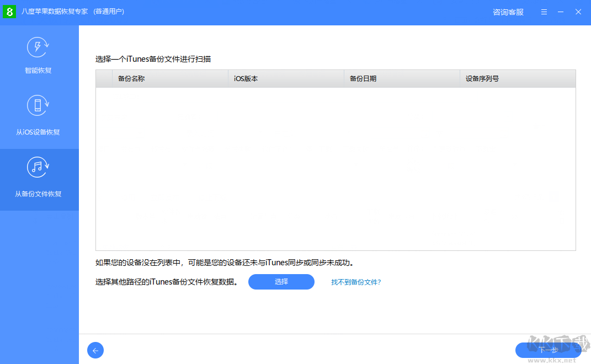The height and width of the screenshot is (364, 591).
Task: Click the 选择 (Select) button
Action: click(281, 282)
